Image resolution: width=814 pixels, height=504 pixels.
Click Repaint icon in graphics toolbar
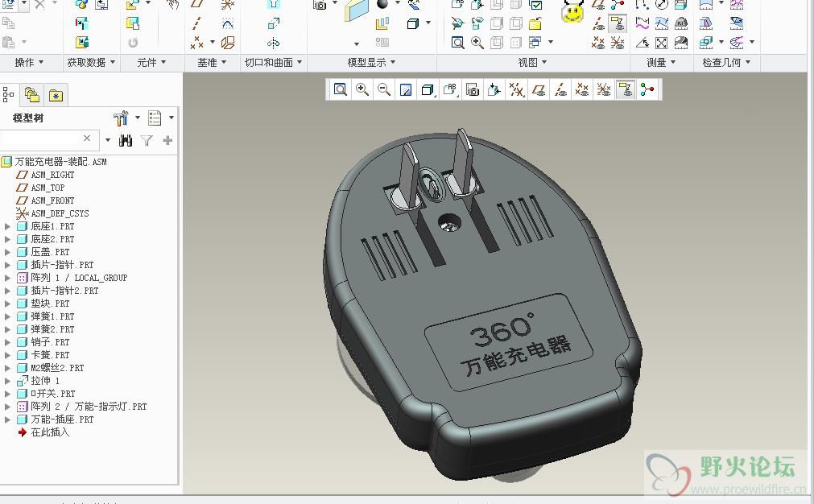406,89
